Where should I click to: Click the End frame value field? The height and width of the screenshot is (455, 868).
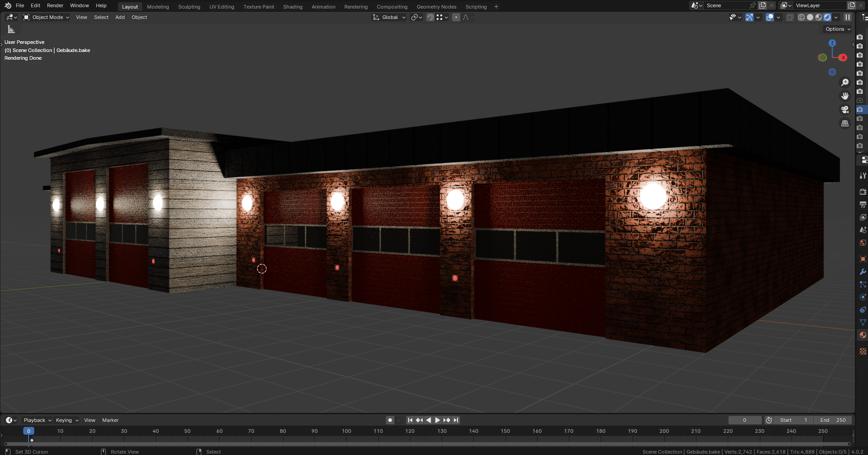click(x=833, y=420)
